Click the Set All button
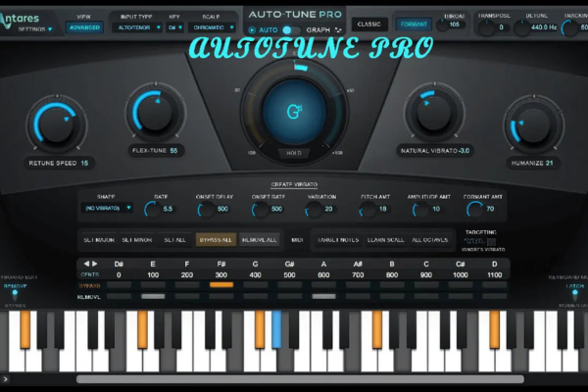 (x=174, y=240)
